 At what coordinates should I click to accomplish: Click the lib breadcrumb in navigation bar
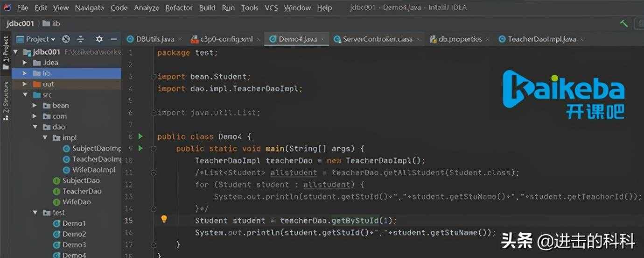(x=51, y=23)
